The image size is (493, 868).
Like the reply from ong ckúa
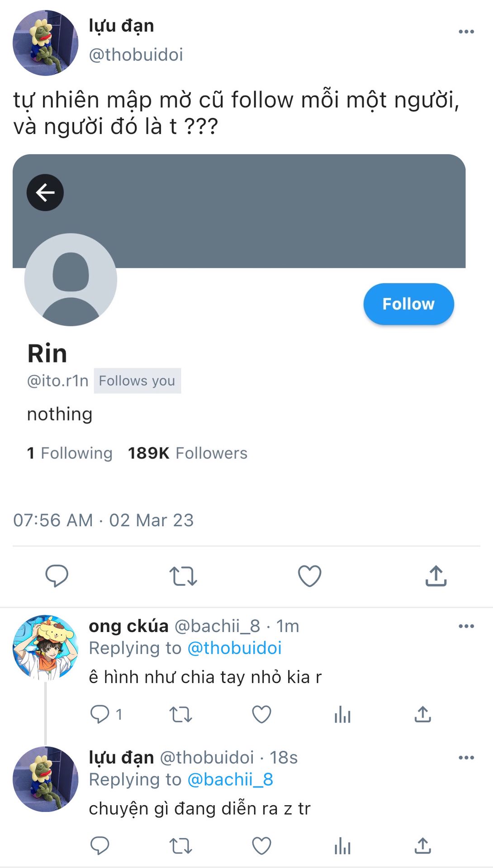pos(261,714)
